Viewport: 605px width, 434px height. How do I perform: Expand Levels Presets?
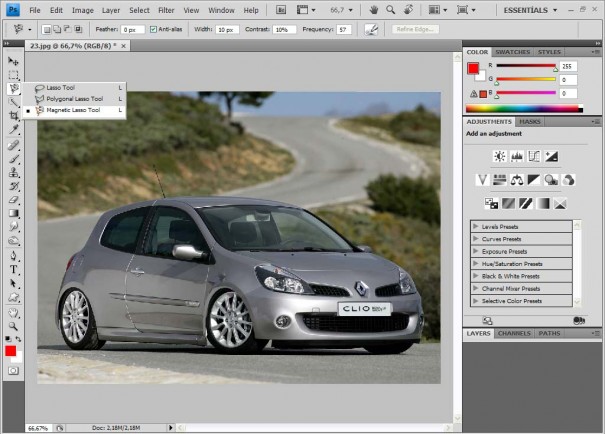coord(475,226)
